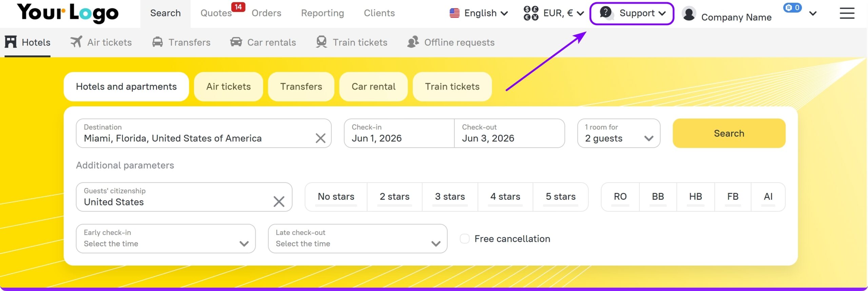Clear the Destination field with X icon
868x291 pixels.
320,138
